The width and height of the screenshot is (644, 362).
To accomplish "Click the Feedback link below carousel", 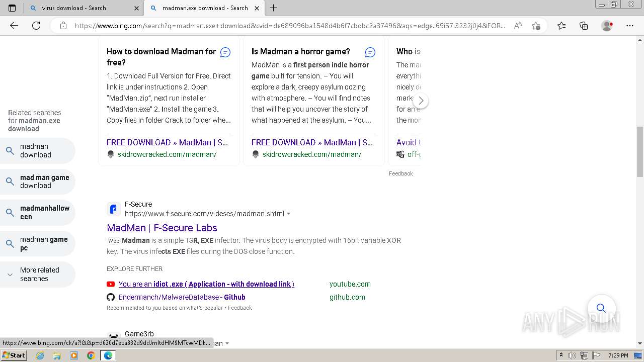I will [401, 173].
